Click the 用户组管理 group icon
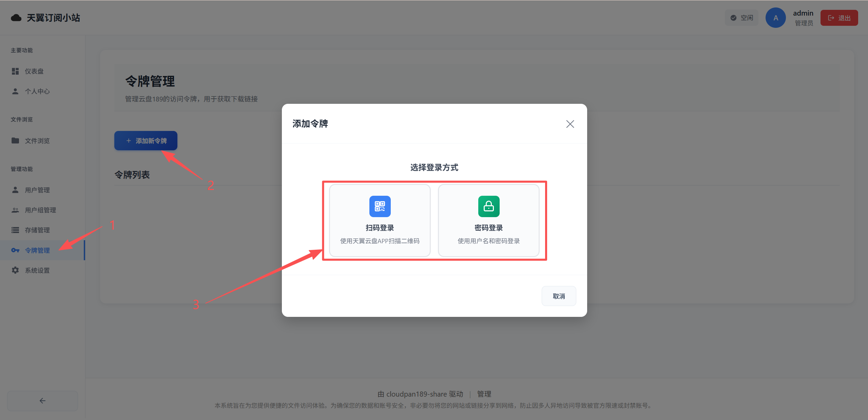Image resolution: width=868 pixels, height=420 pixels. click(15, 210)
